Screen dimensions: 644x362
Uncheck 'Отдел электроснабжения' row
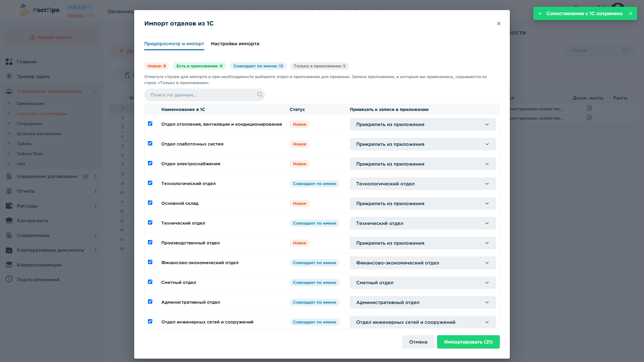150,163
